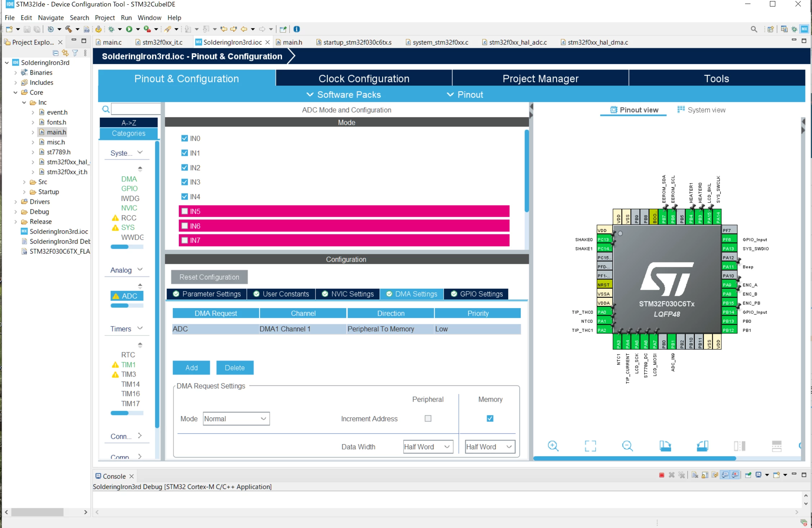Screen dimensions: 812x528
Task: Click the Delete DMA request button
Action: click(x=235, y=368)
